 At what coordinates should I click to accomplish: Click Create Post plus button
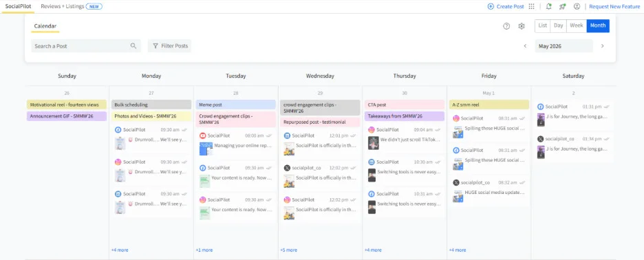[x=506, y=6]
